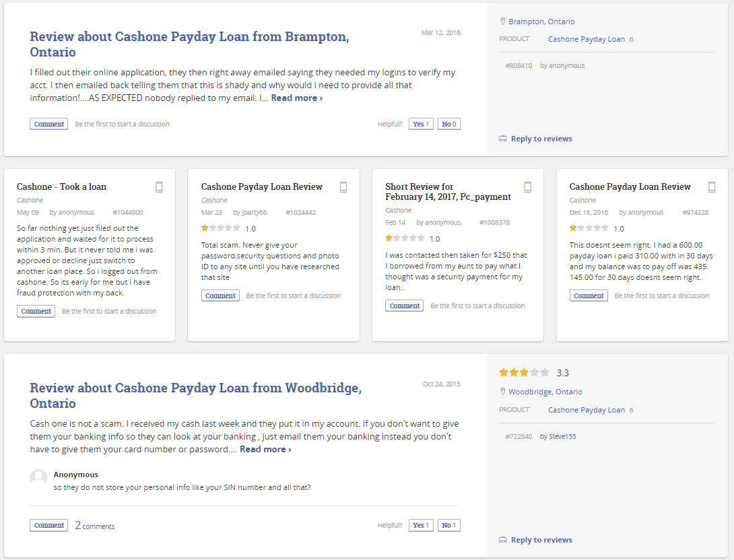Click the Mar 12, 2016 date
Image resolution: width=734 pixels, height=560 pixels.
440,33
